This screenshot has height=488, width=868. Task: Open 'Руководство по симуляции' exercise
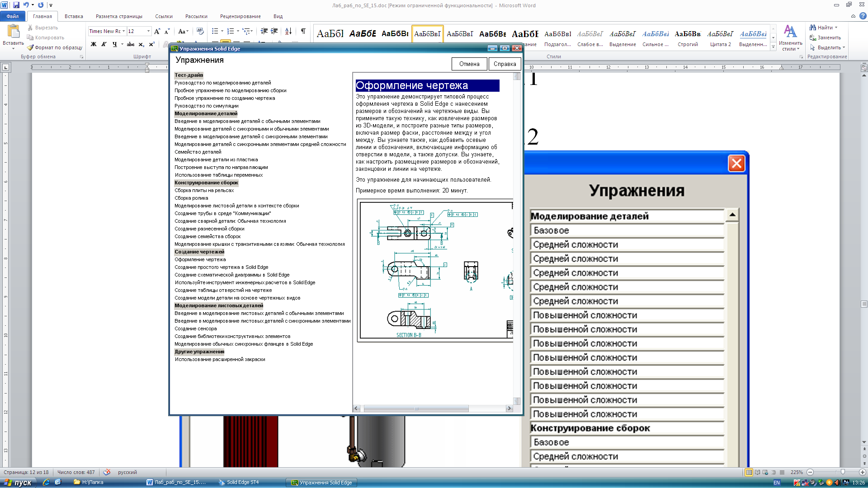pyautogui.click(x=207, y=106)
